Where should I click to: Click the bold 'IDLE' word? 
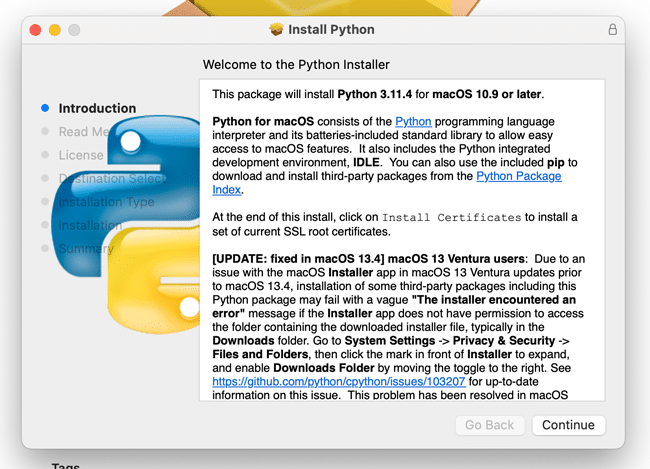pos(366,162)
